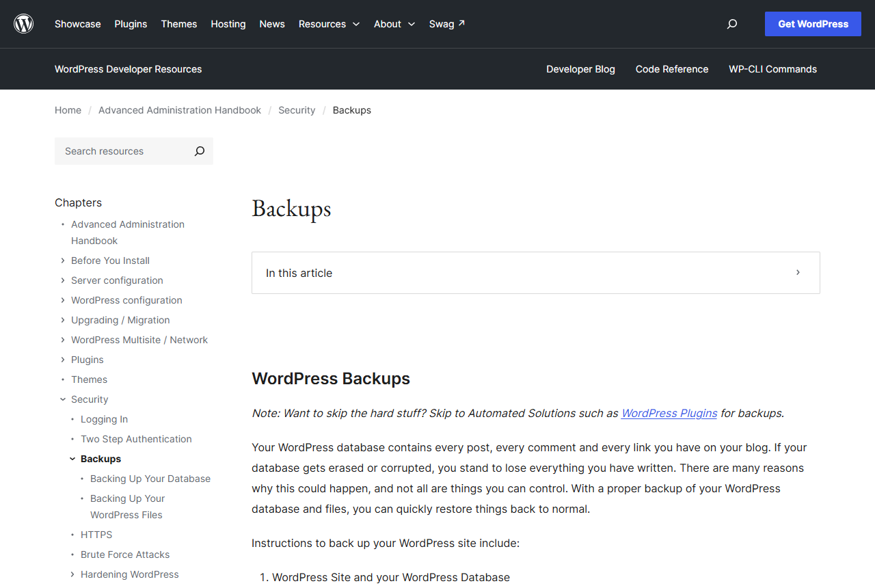Image resolution: width=875 pixels, height=588 pixels.
Task: Click the WordPress logo icon
Action: coord(24,24)
